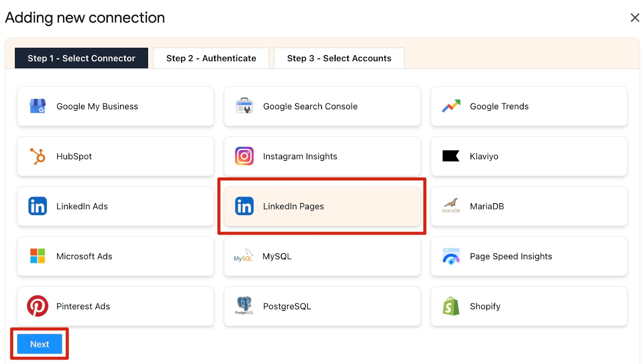This screenshot has width=644, height=364.
Task: Select the Klaviyo flag icon
Action: 451,156
